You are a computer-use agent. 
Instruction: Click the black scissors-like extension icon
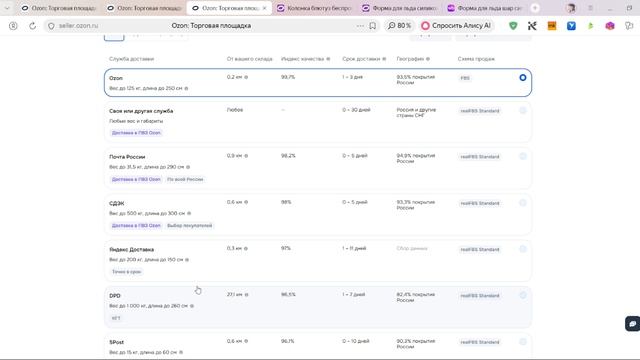[532, 26]
